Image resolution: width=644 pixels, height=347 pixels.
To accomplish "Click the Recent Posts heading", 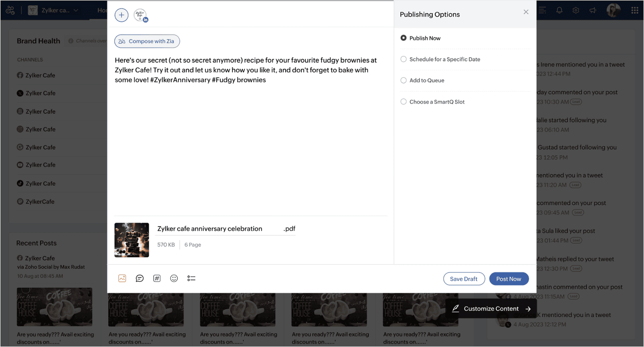I will click(x=36, y=243).
